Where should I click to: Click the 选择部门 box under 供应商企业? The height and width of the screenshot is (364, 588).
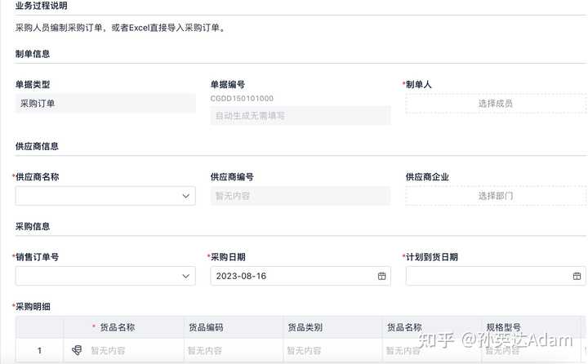click(x=496, y=196)
